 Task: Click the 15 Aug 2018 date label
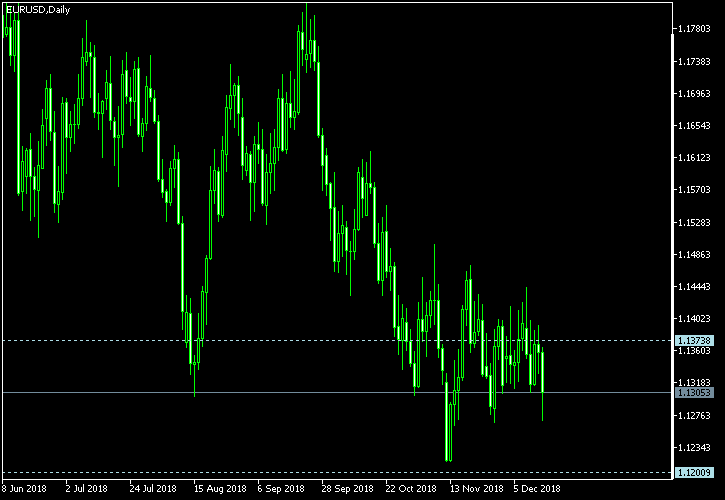tap(220, 488)
